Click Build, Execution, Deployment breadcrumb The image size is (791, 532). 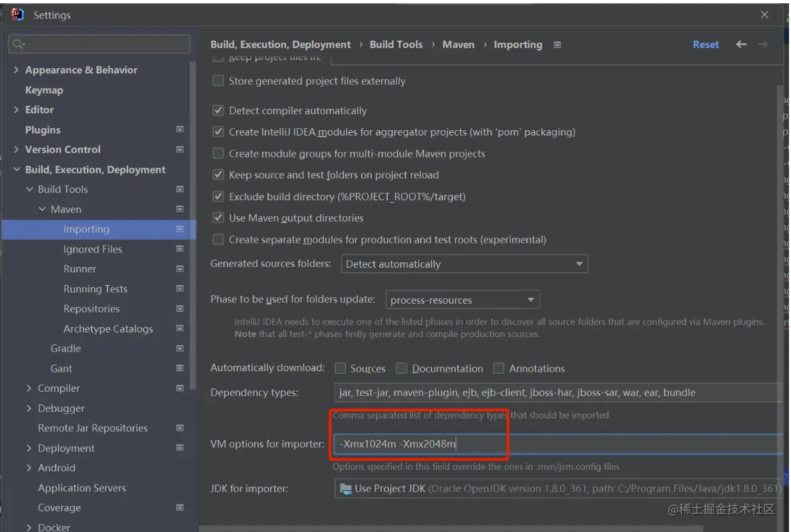click(x=280, y=44)
